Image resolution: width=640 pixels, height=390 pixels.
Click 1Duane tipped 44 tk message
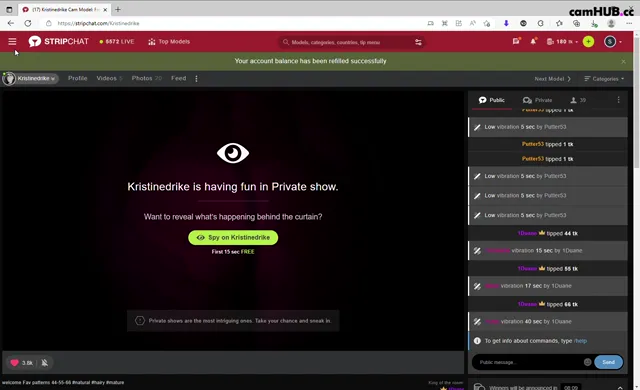click(547, 233)
